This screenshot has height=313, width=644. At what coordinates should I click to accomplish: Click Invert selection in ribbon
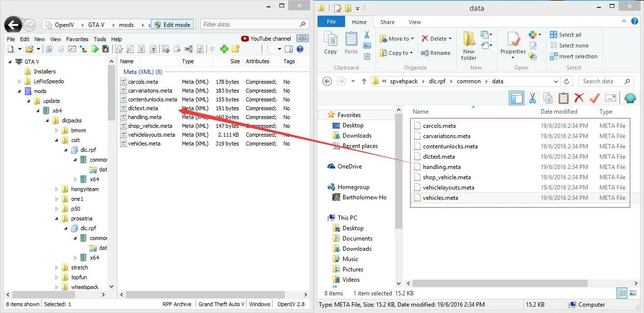[x=573, y=56]
